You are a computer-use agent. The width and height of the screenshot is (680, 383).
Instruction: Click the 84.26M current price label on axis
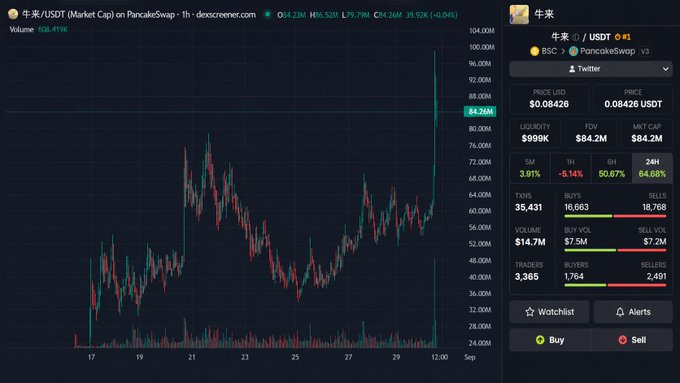click(x=480, y=111)
